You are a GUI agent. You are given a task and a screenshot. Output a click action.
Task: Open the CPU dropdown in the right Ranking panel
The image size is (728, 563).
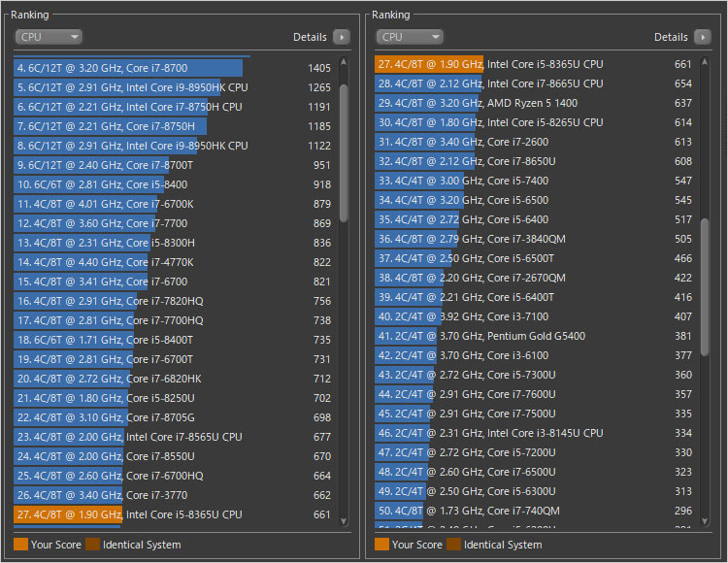[x=410, y=37]
